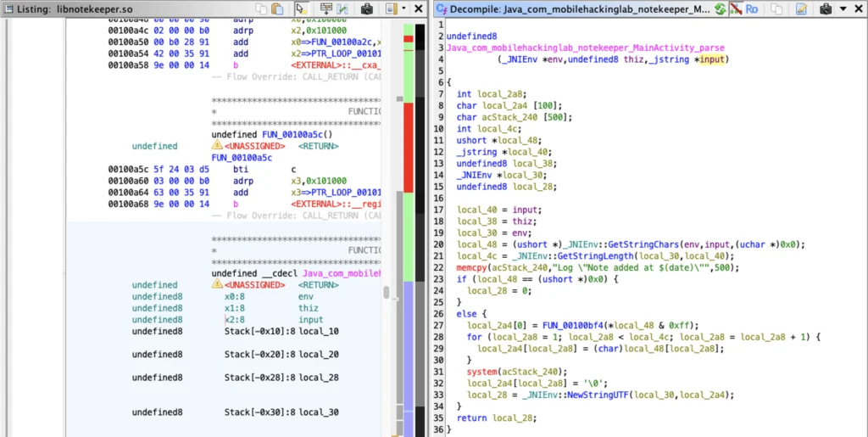Re-decompile using the green refresh icon
The image size is (868, 437).
[721, 8]
